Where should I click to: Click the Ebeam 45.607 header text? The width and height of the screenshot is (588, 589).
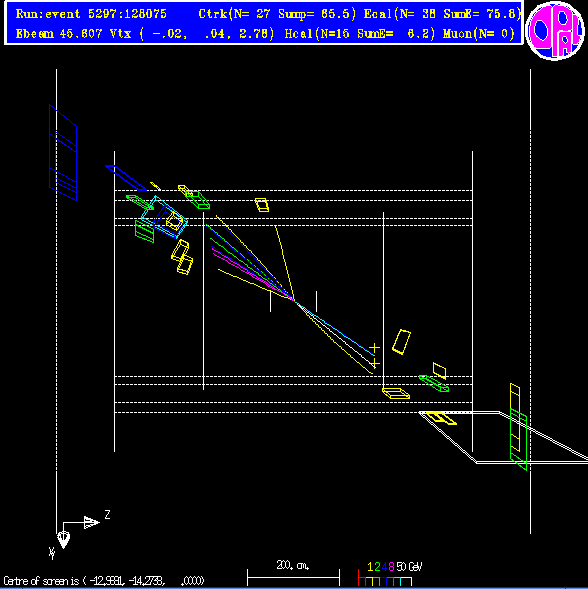(59, 34)
